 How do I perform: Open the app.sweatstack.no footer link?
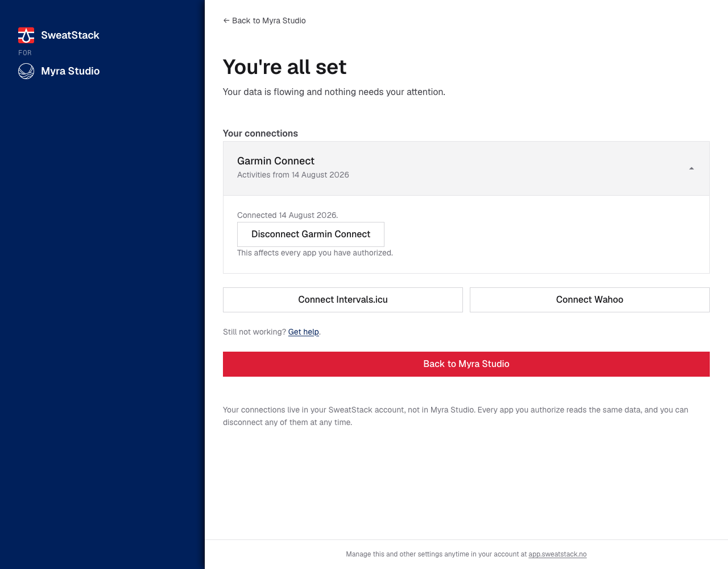[x=557, y=554]
